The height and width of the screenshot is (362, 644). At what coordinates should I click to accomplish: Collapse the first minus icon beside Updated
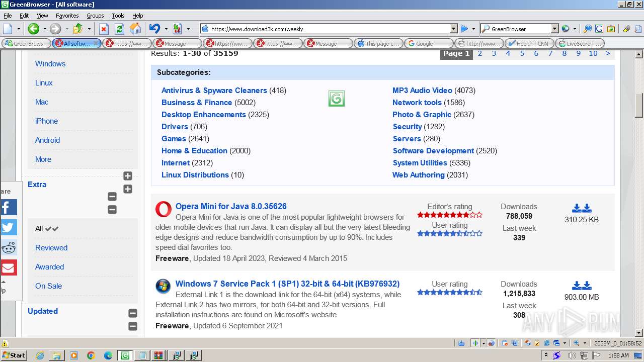(133, 313)
